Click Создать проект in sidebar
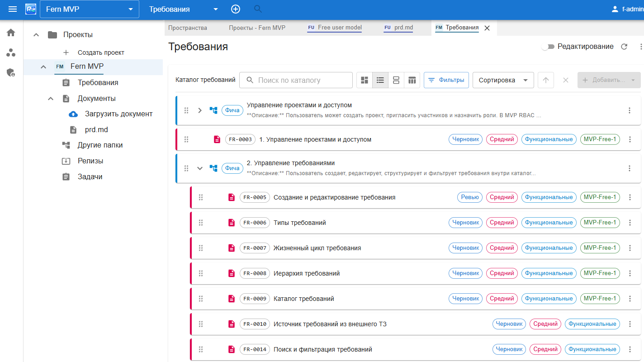This screenshot has width=644, height=362. (x=101, y=52)
